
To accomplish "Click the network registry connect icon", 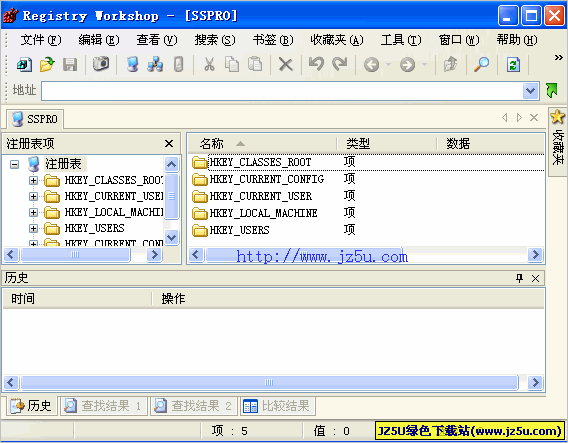I will [155, 64].
